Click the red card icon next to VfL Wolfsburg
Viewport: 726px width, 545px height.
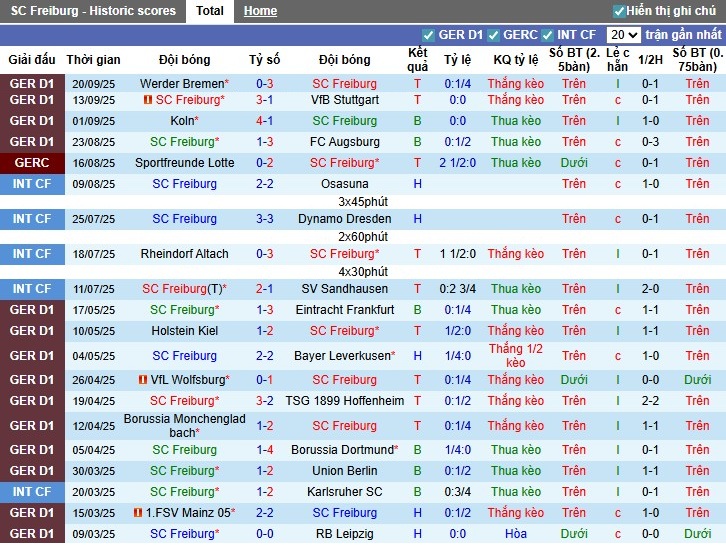143,380
